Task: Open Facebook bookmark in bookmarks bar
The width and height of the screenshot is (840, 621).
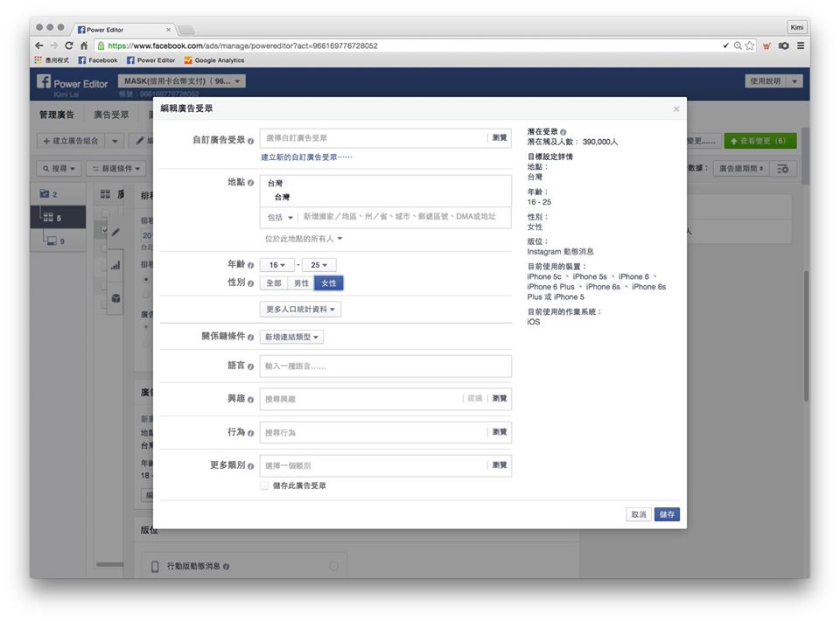Action: [98, 60]
